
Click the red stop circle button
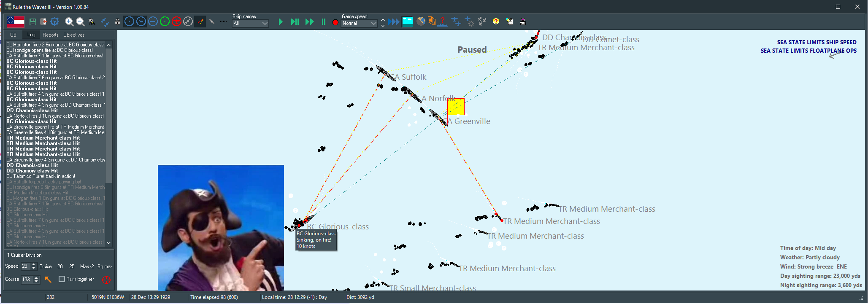point(335,22)
